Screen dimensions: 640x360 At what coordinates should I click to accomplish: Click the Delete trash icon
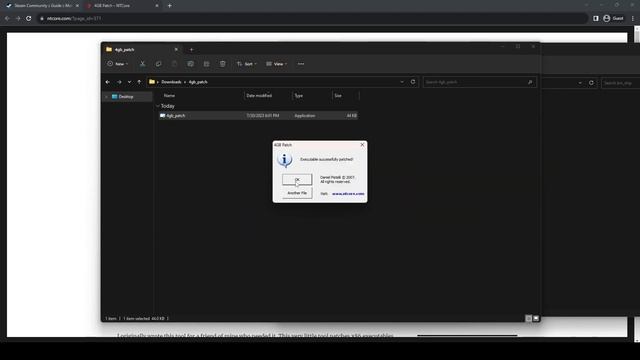click(x=222, y=64)
